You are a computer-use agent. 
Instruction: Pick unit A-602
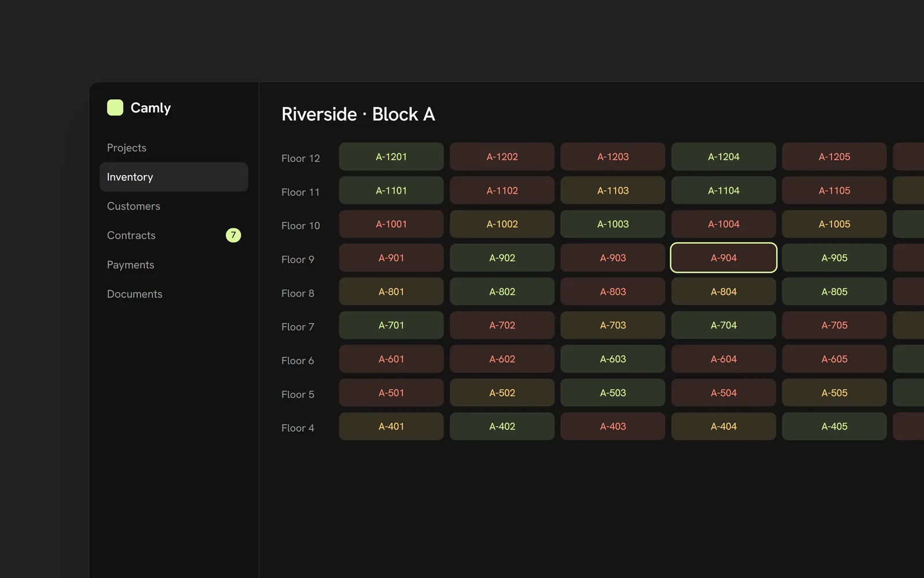502,359
